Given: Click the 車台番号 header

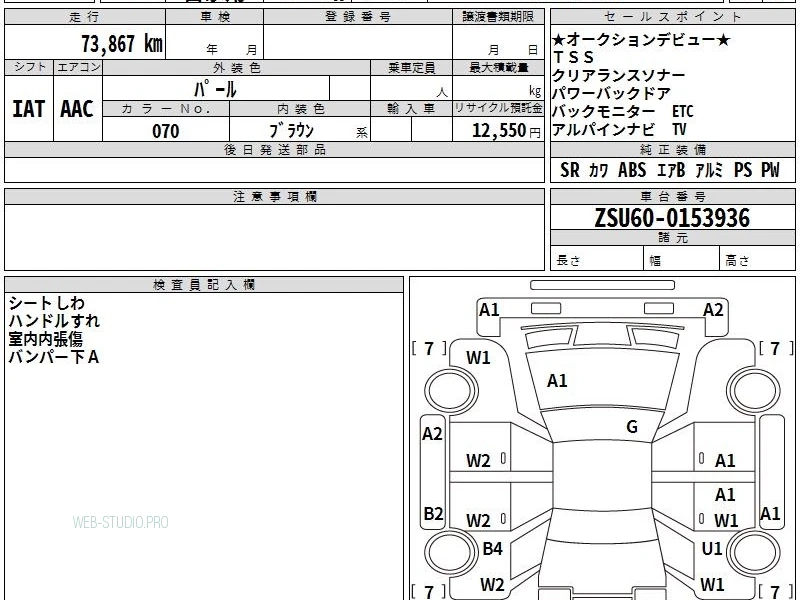Looking at the screenshot, I should point(672,196).
